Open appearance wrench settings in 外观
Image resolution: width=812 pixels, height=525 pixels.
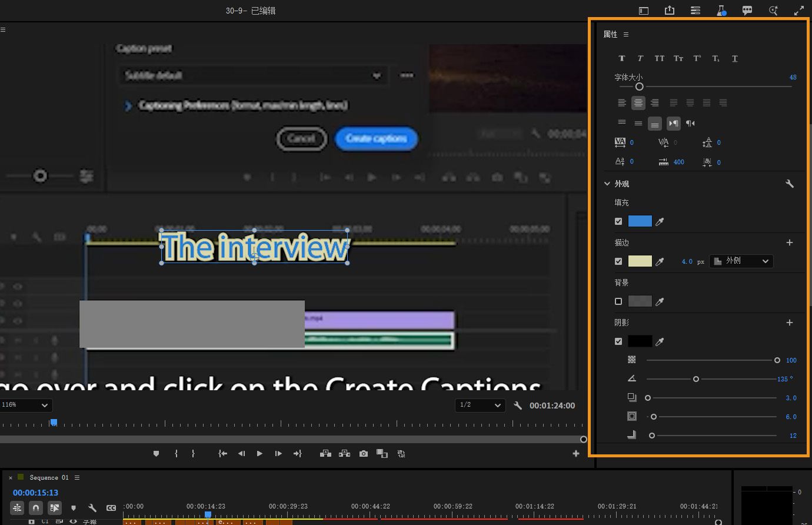click(x=790, y=184)
